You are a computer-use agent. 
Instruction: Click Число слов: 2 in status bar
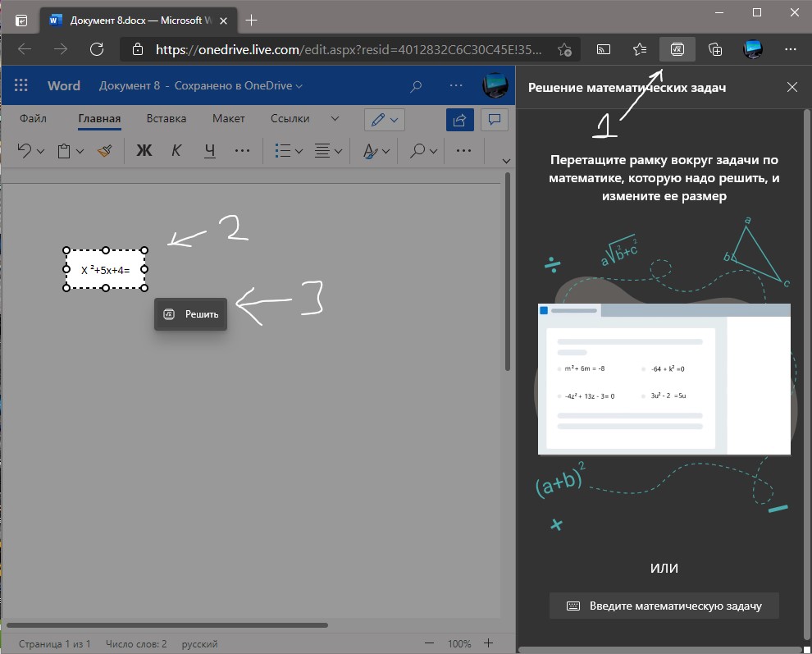click(136, 643)
